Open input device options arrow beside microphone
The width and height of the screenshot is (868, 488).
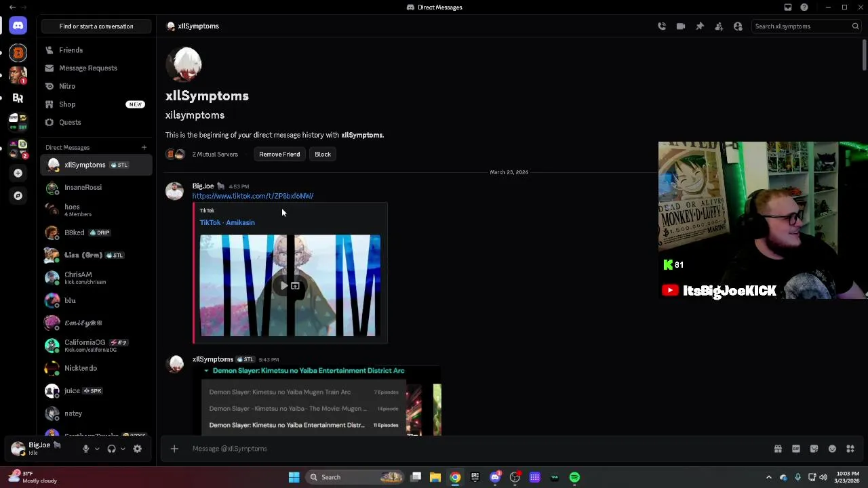point(97,449)
